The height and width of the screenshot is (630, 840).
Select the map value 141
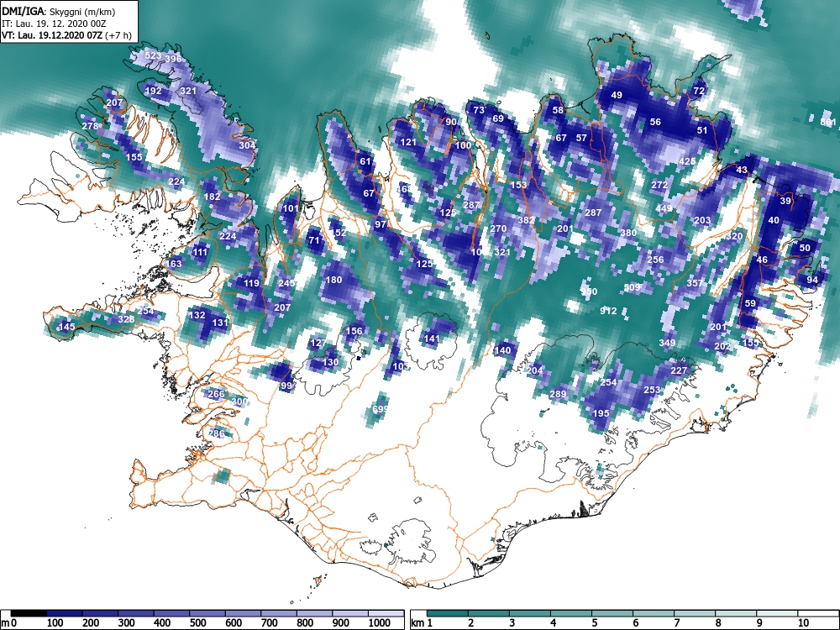point(432,339)
